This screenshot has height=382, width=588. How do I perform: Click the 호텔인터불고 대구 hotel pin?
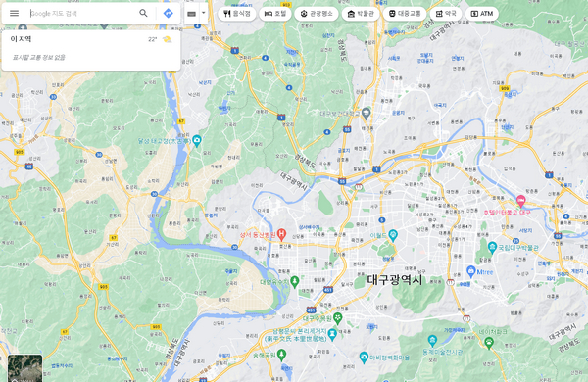pyautogui.click(x=521, y=201)
